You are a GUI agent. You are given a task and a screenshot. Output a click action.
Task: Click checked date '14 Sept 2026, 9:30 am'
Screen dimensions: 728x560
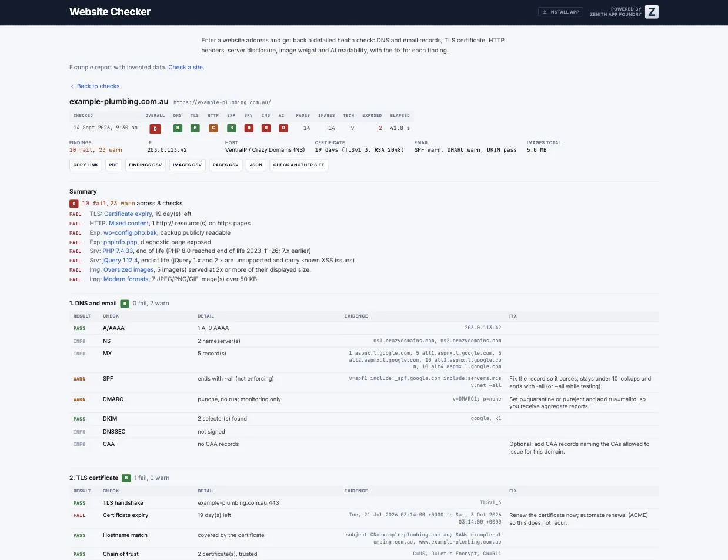pyautogui.click(x=105, y=128)
